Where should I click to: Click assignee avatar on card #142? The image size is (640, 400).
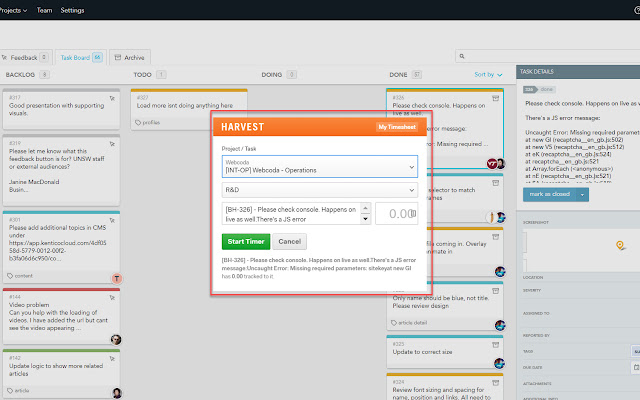pyautogui.click(x=117, y=393)
